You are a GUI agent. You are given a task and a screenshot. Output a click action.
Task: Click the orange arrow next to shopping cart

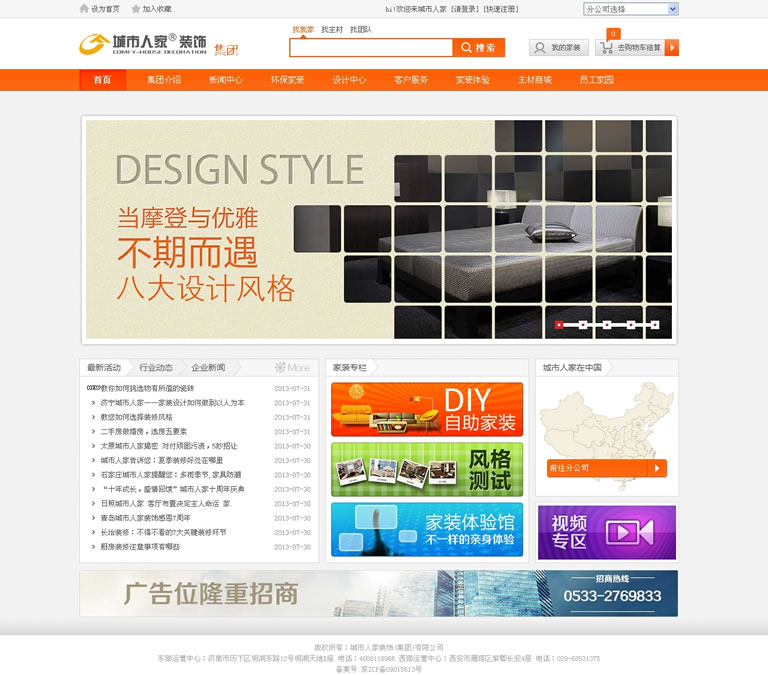tap(671, 48)
